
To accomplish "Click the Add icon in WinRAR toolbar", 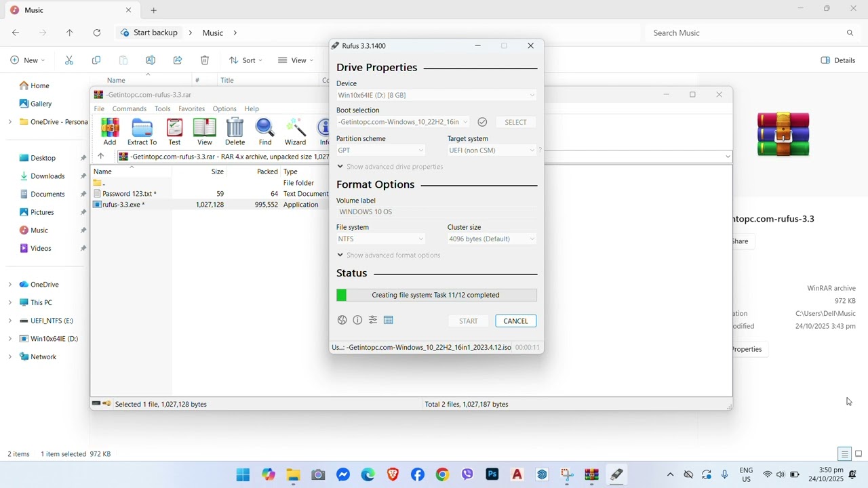I will click(110, 131).
